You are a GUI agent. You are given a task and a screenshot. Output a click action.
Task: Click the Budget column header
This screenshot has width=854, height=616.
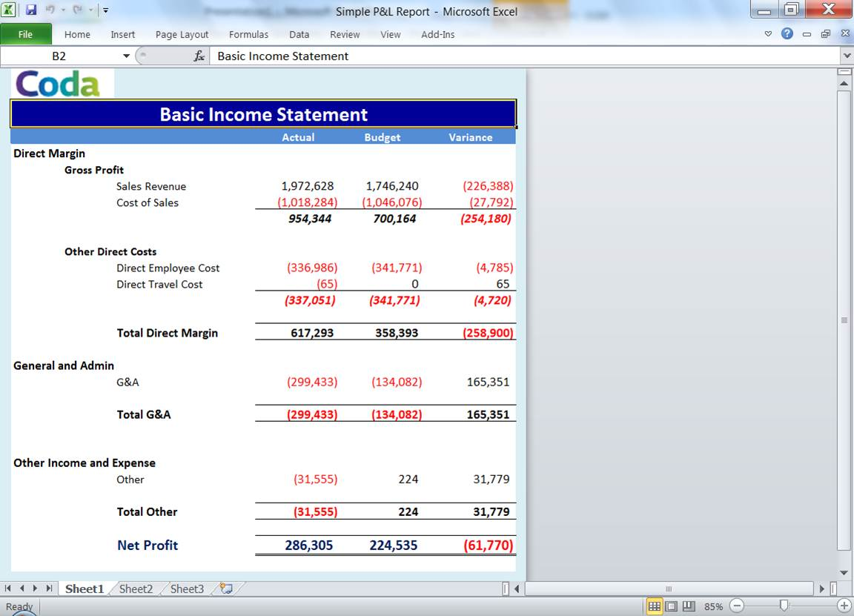click(383, 137)
